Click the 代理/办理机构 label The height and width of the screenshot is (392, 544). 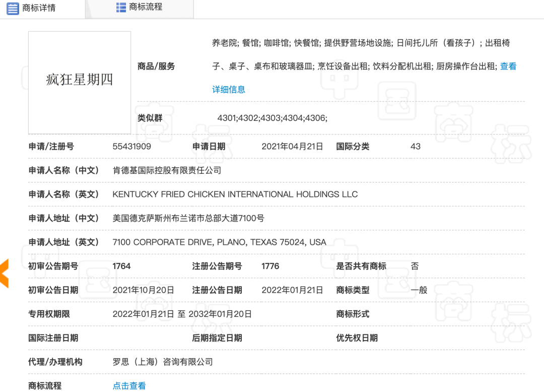tap(55, 362)
